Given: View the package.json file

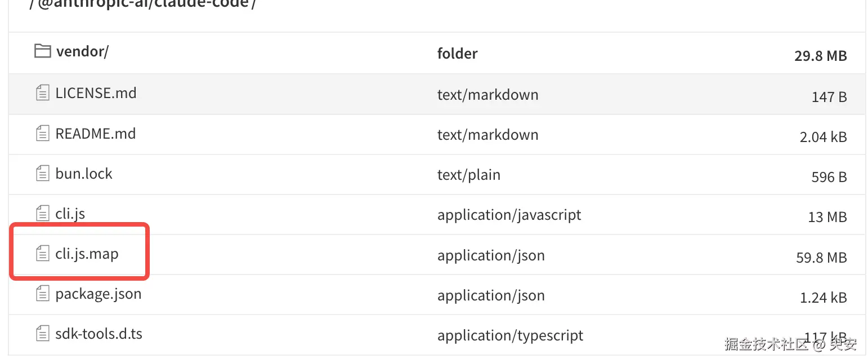Looking at the screenshot, I should tap(98, 294).
